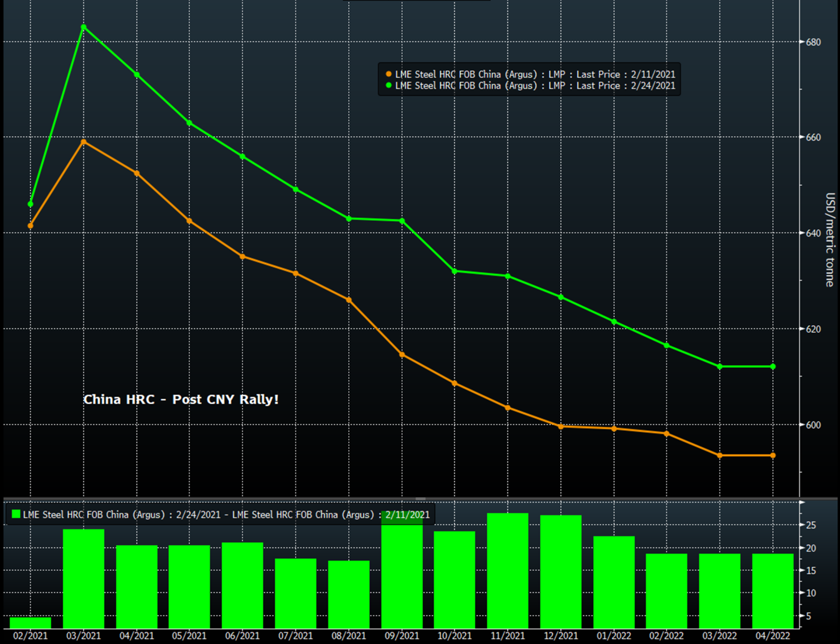The image size is (840, 644).
Task: Select the 'China HRC - Post CNY Rally!' annotation
Action: click(181, 399)
